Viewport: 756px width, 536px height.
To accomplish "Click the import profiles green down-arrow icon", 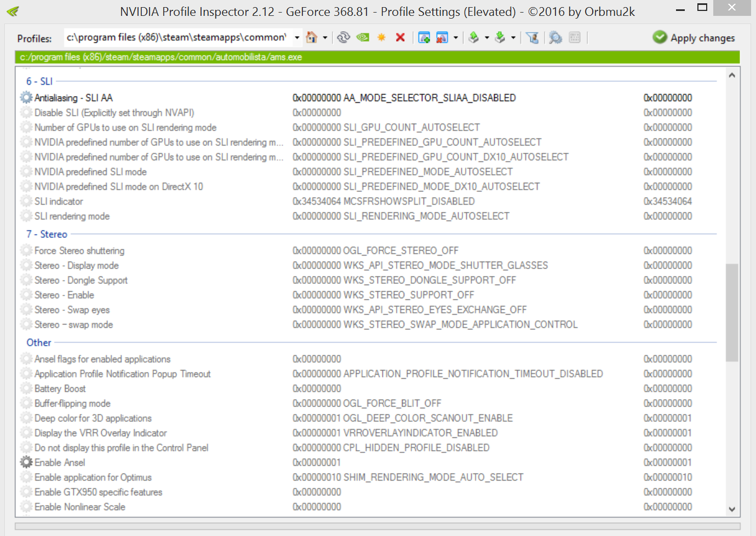I will pyautogui.click(x=500, y=37).
